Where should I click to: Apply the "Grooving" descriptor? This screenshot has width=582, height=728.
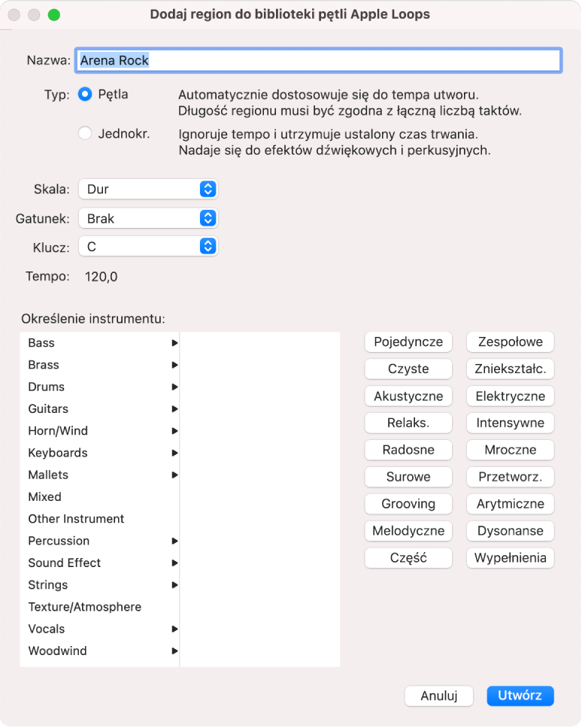click(x=408, y=504)
